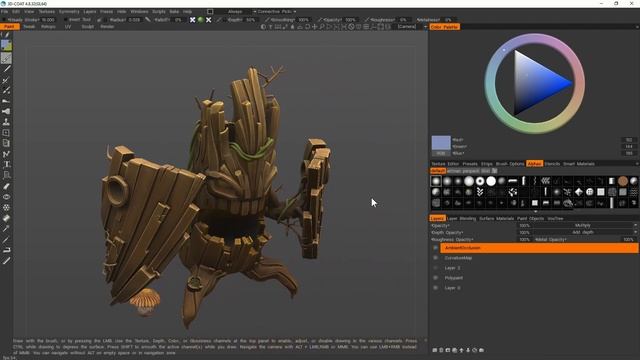The image size is (640, 360).
Task: Select the Hide tool (eye icon)
Action: [6, 197]
